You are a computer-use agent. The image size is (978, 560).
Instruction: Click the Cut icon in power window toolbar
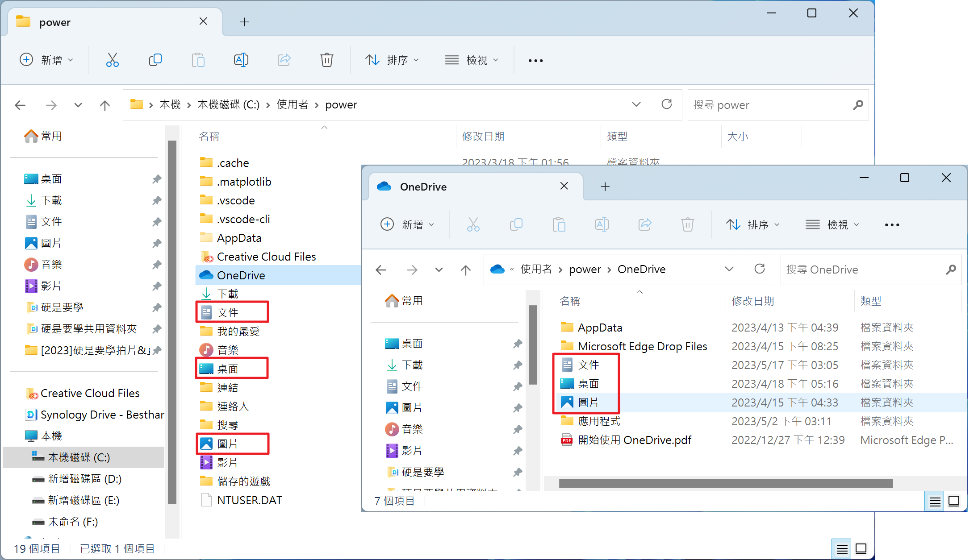(x=112, y=60)
